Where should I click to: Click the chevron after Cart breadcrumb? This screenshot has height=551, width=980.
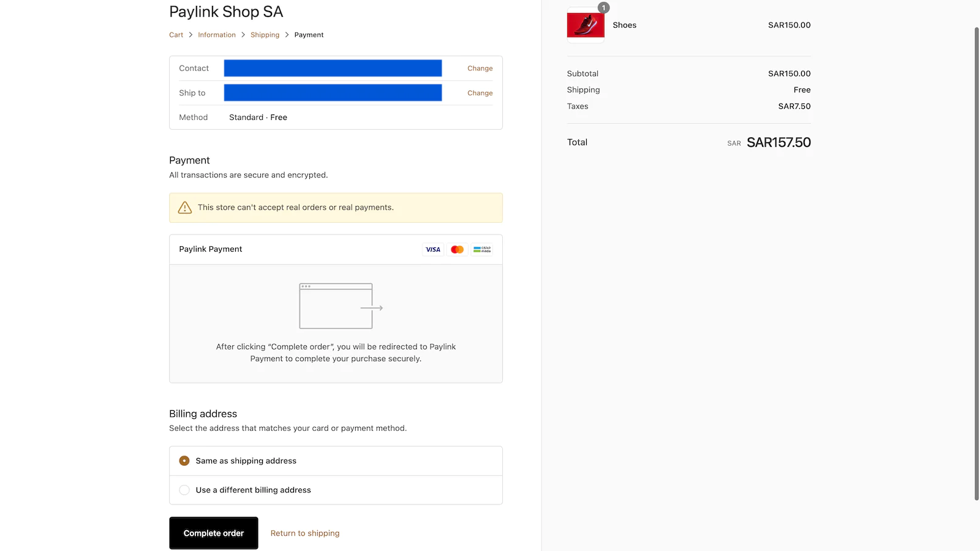[190, 35]
